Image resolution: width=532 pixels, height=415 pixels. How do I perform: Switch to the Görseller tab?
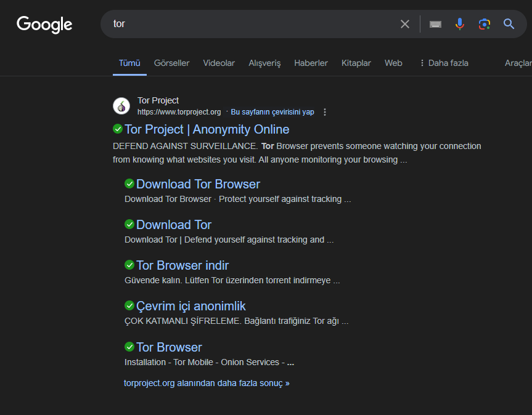[x=171, y=63]
